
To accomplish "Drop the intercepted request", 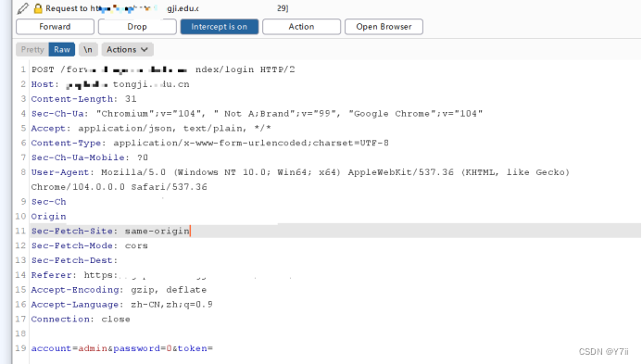I will 137,27.
